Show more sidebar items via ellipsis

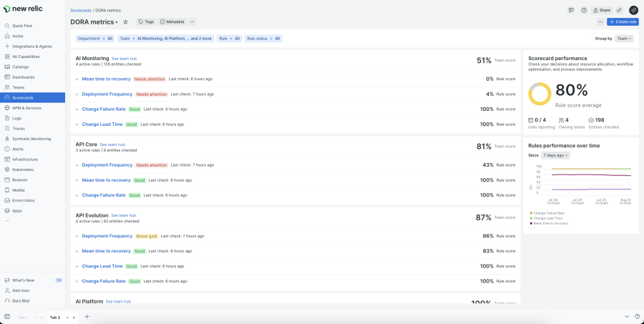coord(7,221)
